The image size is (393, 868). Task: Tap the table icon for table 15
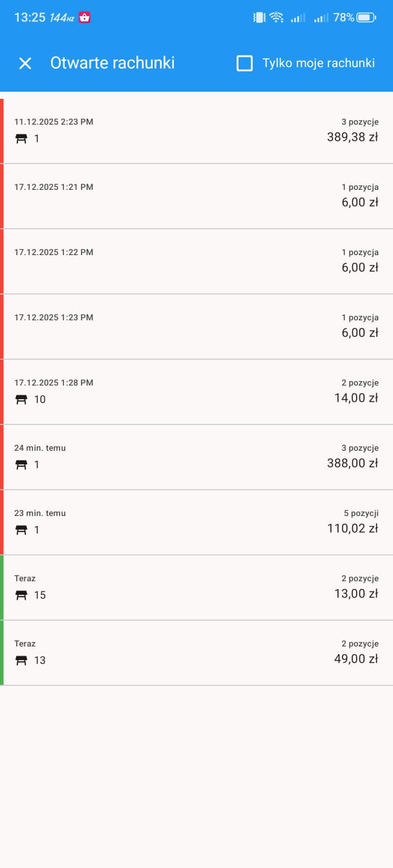coord(21,595)
